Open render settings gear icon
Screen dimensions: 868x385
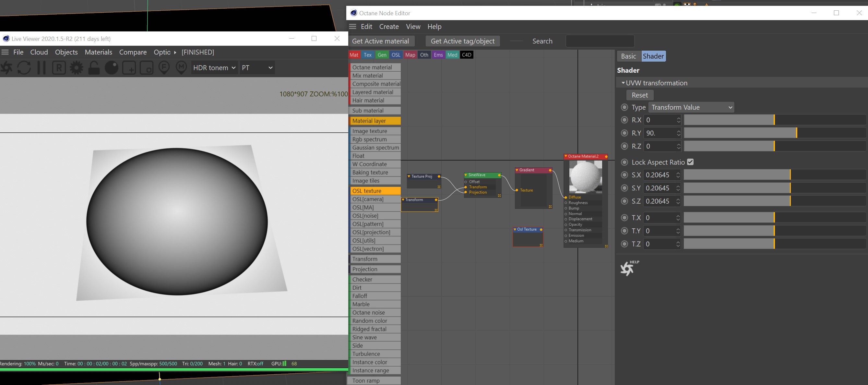(77, 68)
